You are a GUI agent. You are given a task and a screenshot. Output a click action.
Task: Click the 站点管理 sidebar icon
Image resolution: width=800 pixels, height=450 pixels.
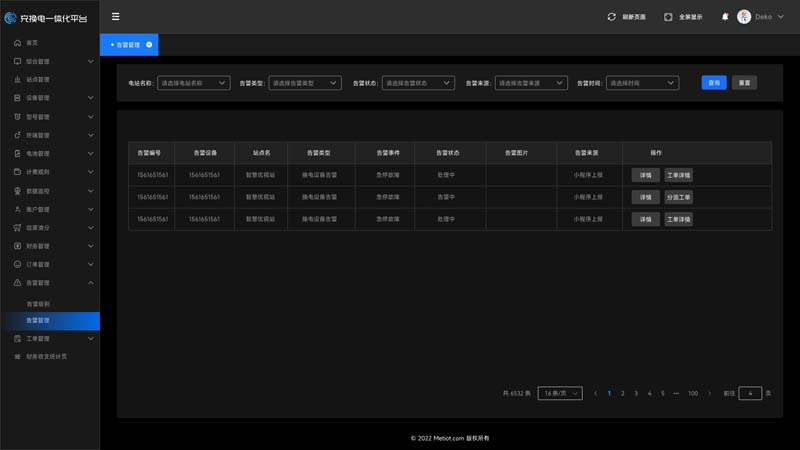coord(17,79)
